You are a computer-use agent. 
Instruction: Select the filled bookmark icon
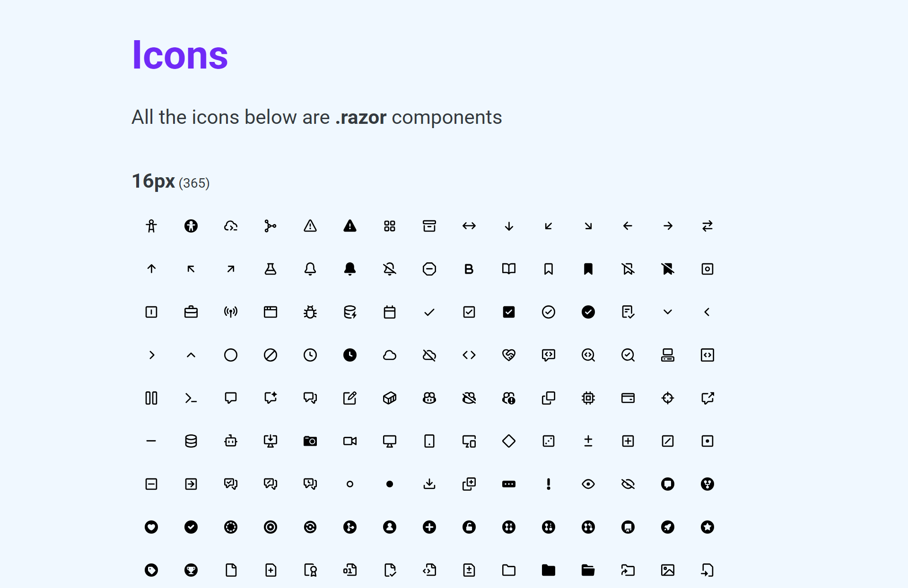click(x=588, y=269)
